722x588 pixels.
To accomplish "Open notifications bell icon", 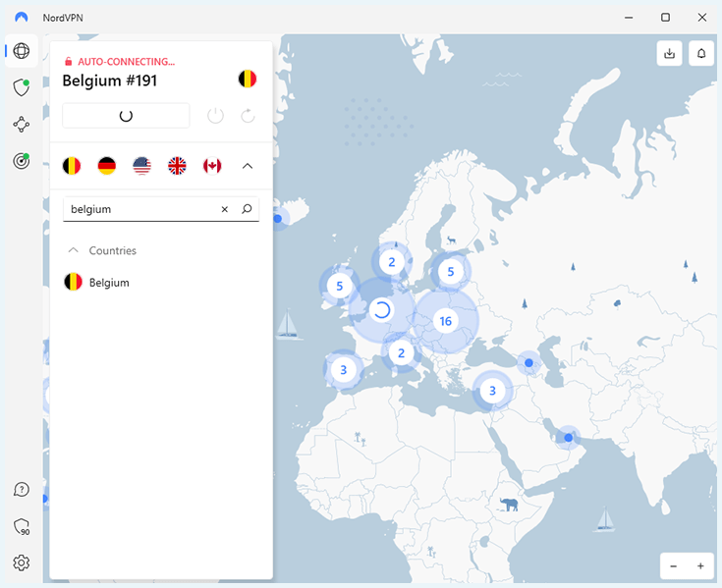I will click(x=700, y=53).
